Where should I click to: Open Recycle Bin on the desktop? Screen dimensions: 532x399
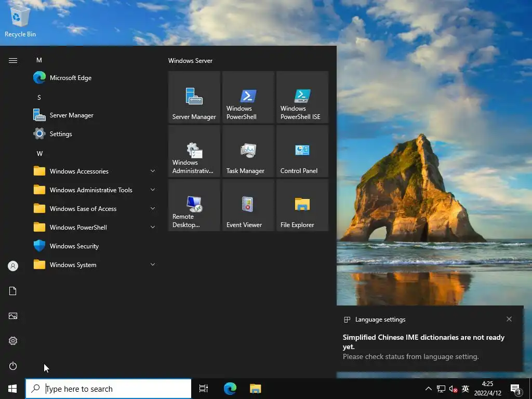click(20, 21)
